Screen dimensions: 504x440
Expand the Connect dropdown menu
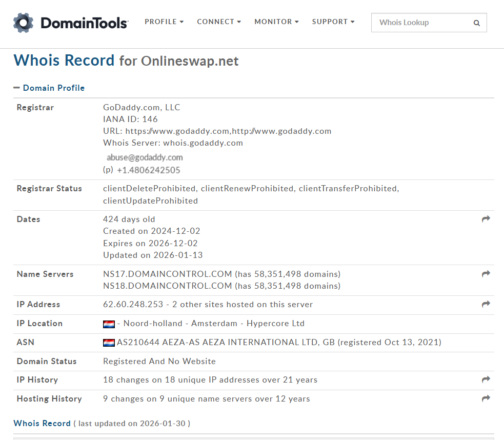click(x=219, y=22)
